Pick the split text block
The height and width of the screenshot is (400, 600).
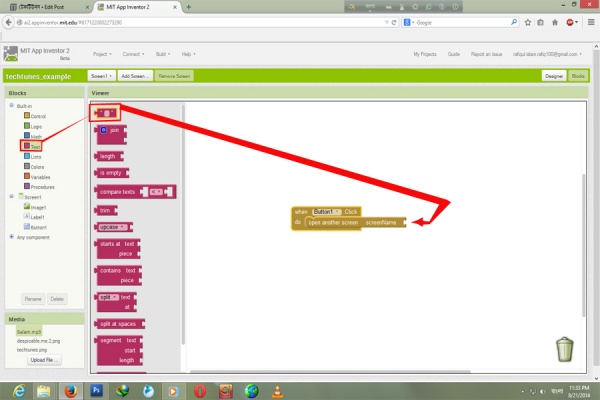point(116,302)
